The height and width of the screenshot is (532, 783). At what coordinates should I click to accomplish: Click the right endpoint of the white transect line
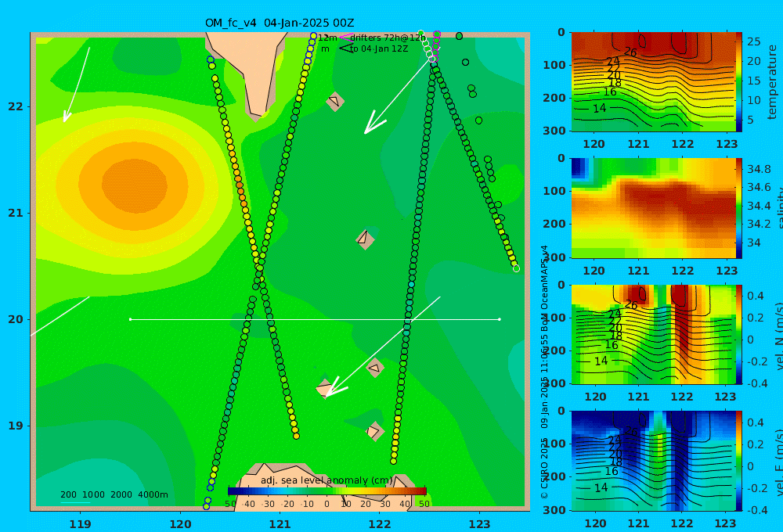(500, 319)
